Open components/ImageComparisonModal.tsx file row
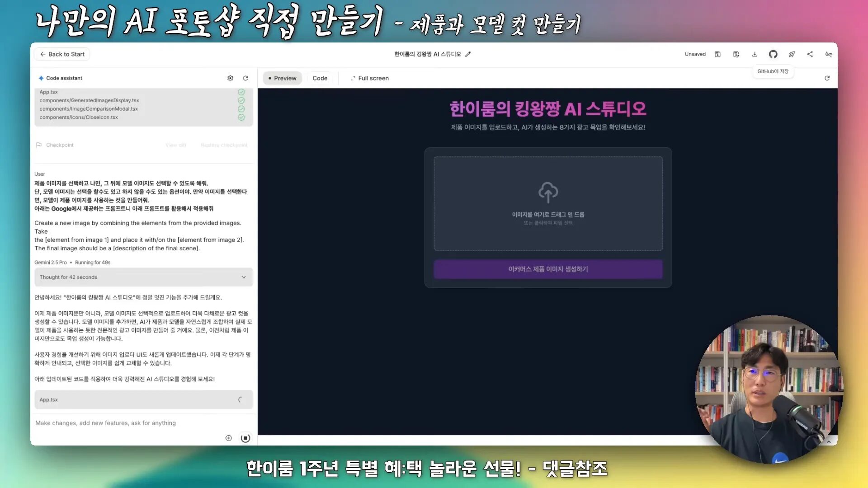868x488 pixels. pos(144,109)
